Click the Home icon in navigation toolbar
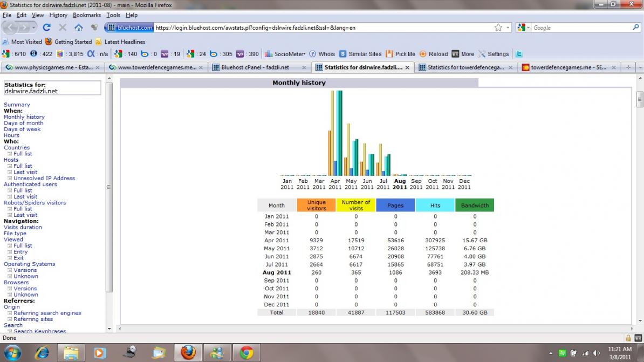Viewport: 644px width, 362px height. pyautogui.click(x=79, y=28)
